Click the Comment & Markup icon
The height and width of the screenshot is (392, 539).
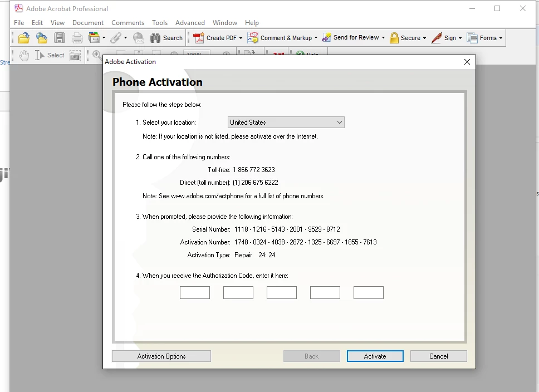(253, 38)
